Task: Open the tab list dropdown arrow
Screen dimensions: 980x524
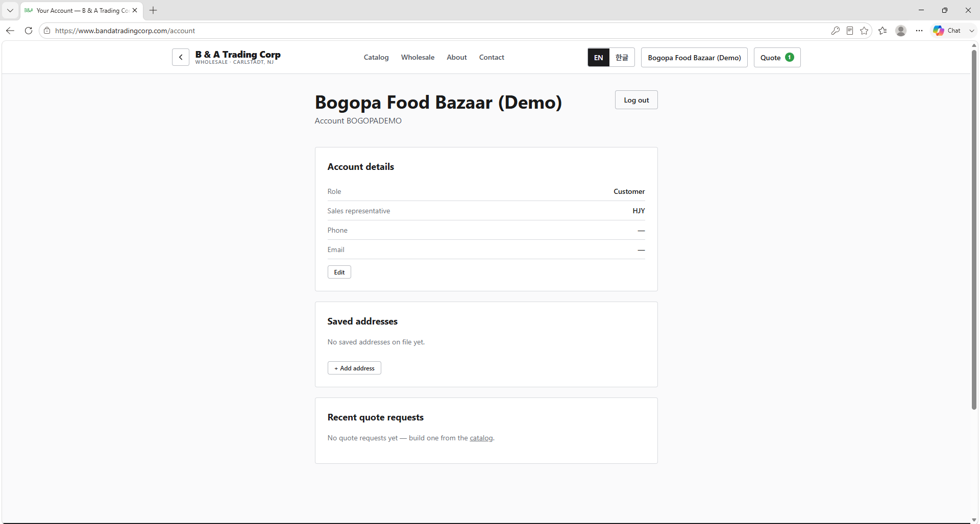Action: [x=10, y=10]
